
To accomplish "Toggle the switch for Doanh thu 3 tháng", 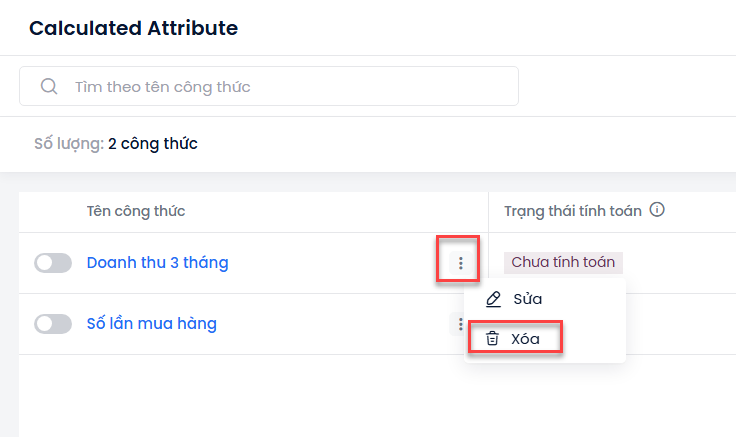I will pyautogui.click(x=53, y=263).
